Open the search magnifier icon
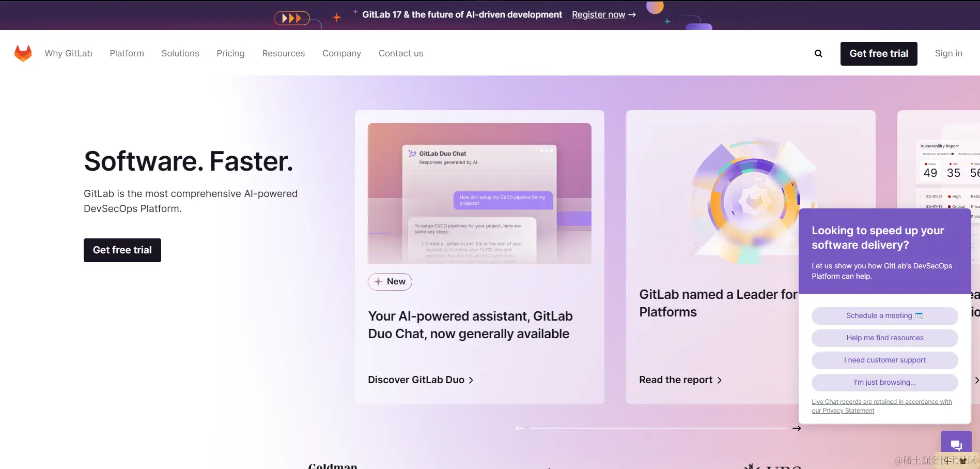Image resolution: width=980 pixels, height=469 pixels. pos(818,53)
